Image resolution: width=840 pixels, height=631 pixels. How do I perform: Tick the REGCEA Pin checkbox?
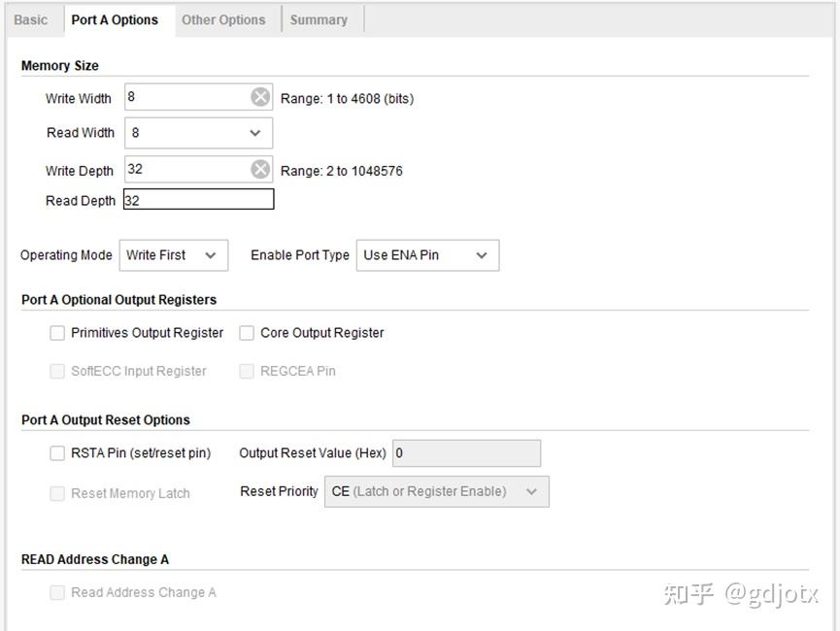247,371
